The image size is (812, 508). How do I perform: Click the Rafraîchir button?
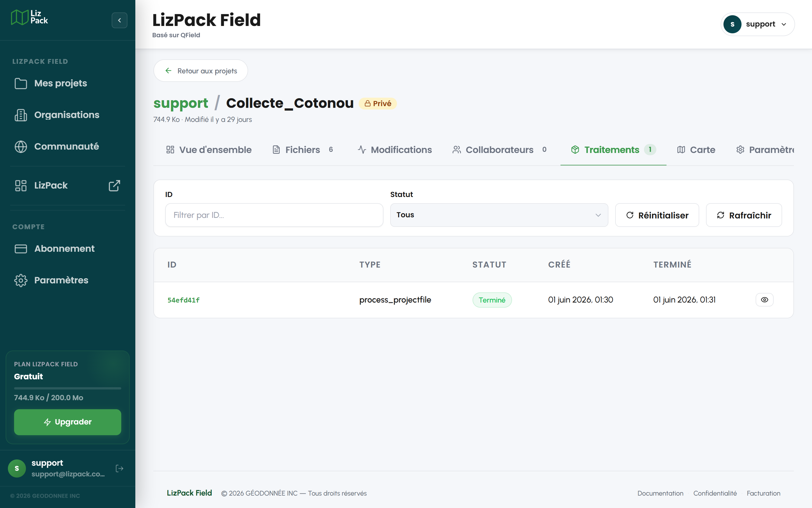[744, 215]
